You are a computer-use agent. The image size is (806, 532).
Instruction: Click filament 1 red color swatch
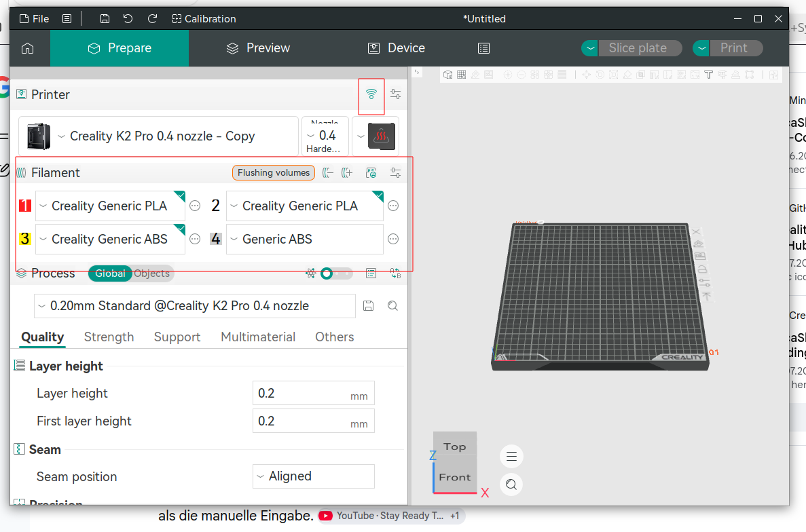click(24, 206)
